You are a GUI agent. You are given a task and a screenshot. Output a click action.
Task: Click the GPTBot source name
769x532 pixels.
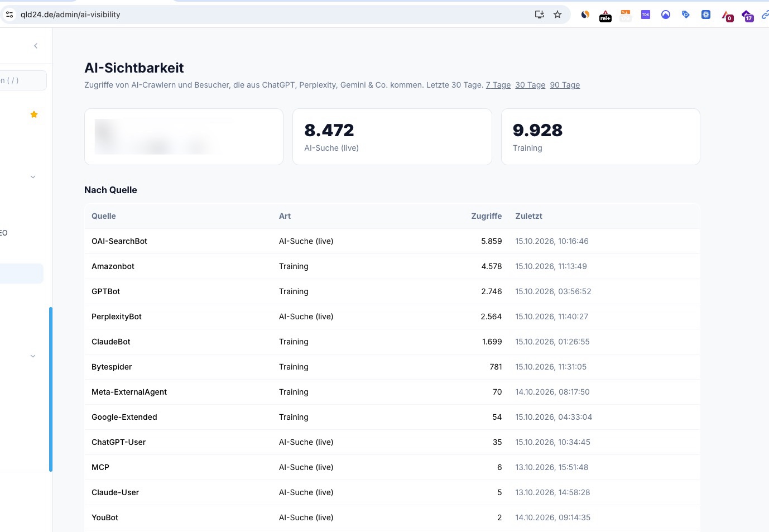pos(106,291)
